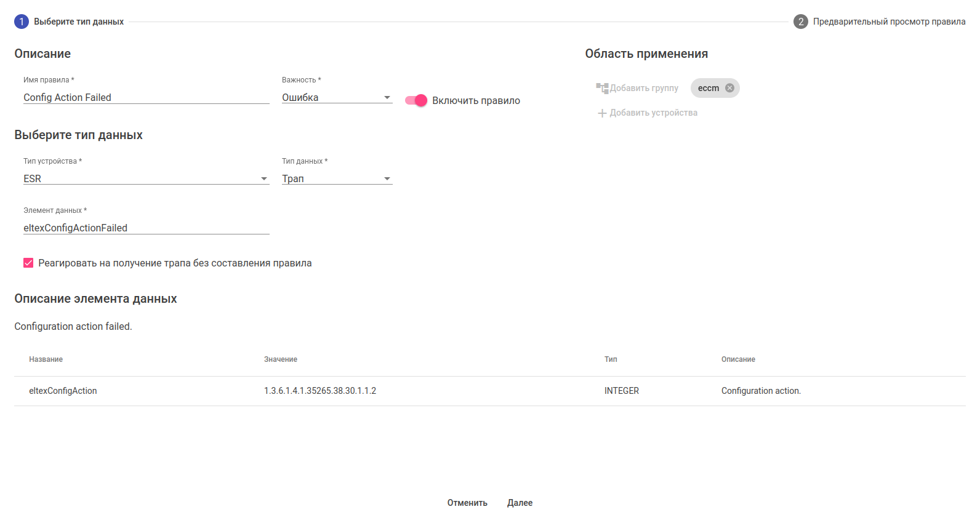Click the Добавить устройства button
980x520 pixels.
(653, 113)
